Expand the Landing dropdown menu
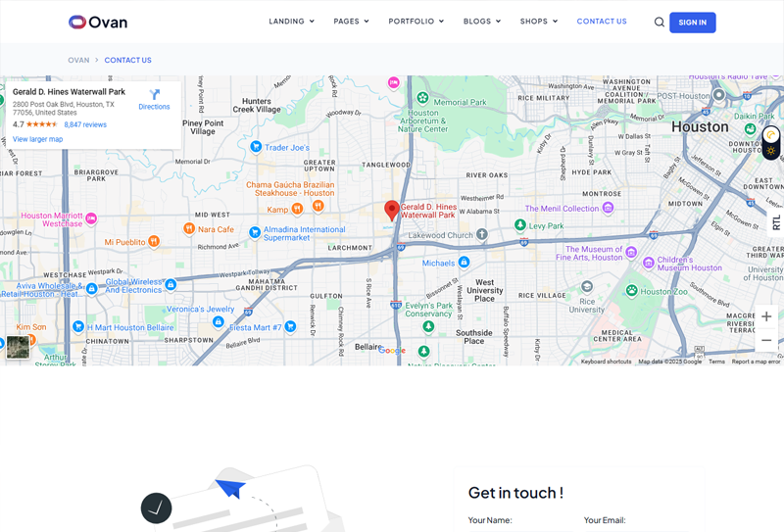The image size is (784, 532). pyautogui.click(x=291, y=22)
